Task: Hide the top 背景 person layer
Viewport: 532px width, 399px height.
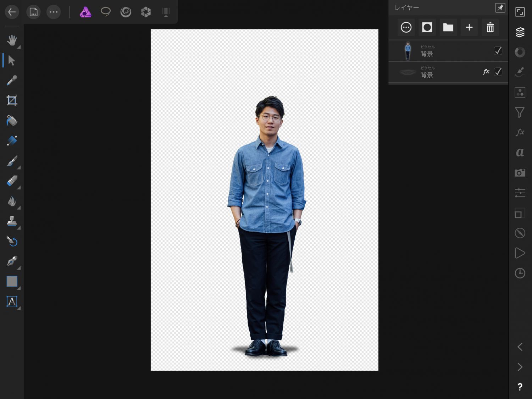Action: [x=498, y=51]
